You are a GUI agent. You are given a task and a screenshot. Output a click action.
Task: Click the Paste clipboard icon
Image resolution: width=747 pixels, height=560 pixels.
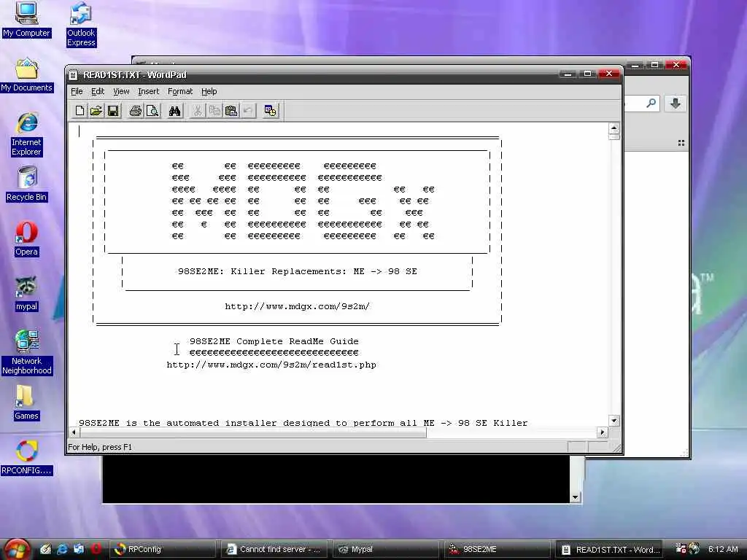pos(231,111)
